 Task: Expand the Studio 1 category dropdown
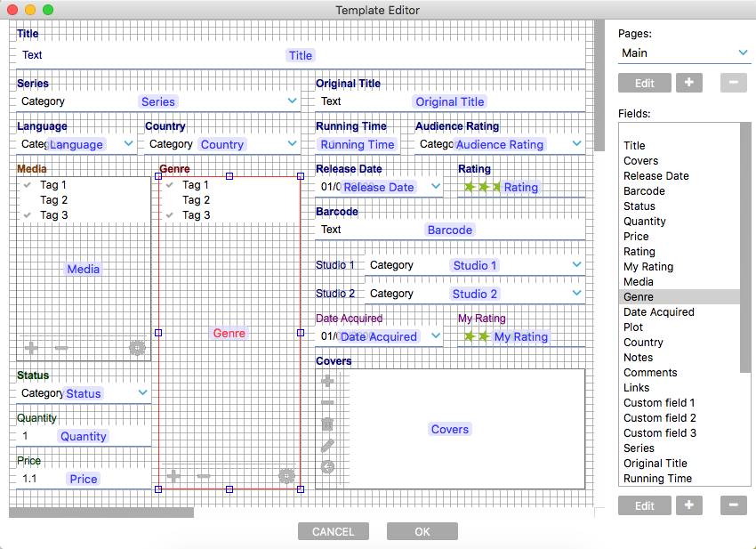pyautogui.click(x=576, y=264)
